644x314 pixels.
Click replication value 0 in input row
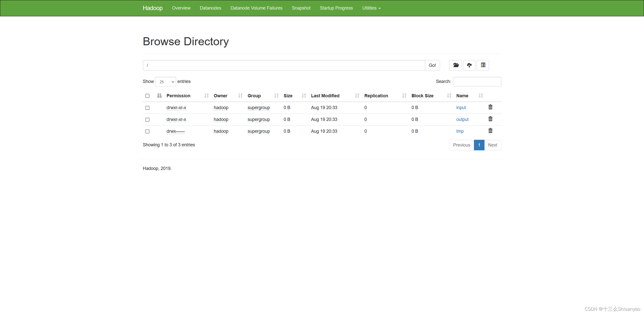[x=366, y=108]
